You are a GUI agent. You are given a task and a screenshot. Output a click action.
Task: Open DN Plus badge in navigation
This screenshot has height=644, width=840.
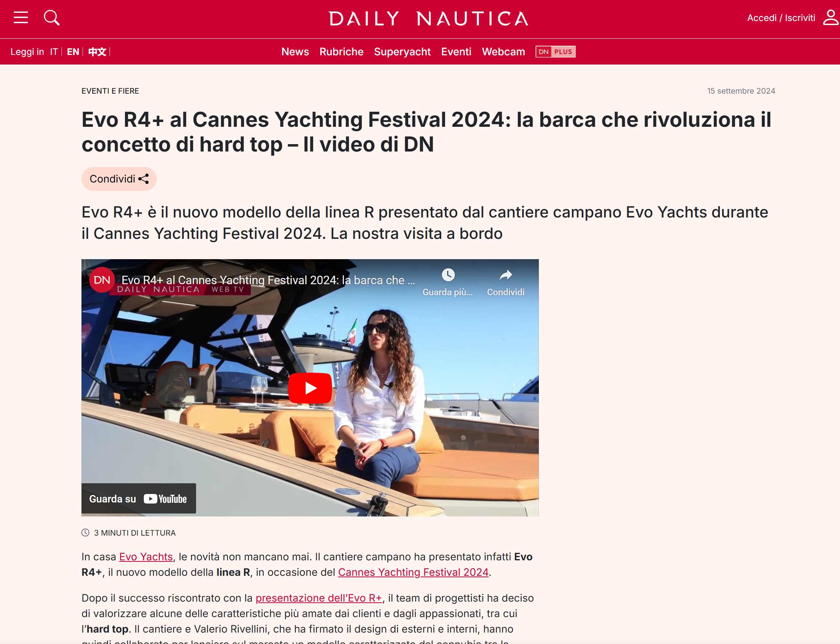click(x=556, y=52)
